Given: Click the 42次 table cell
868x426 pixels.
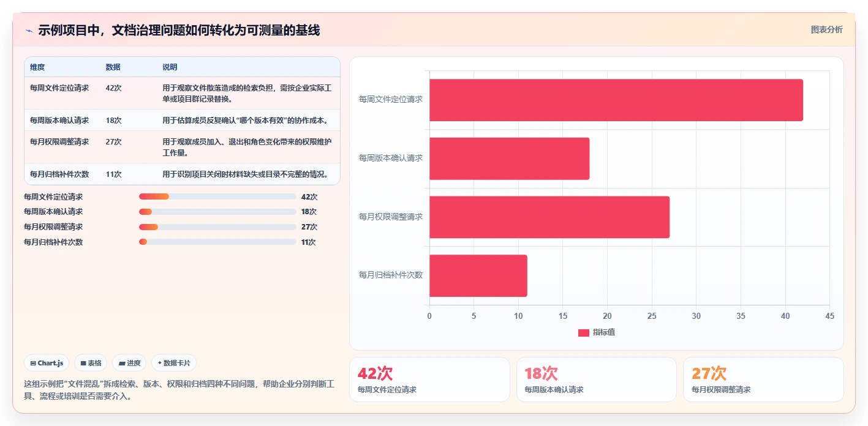Looking at the screenshot, I should click(113, 88).
